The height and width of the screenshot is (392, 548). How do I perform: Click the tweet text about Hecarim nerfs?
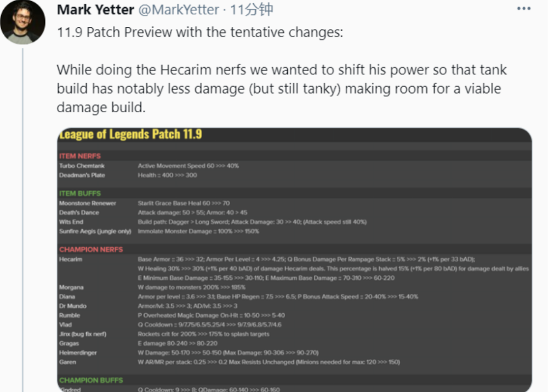[x=282, y=89]
